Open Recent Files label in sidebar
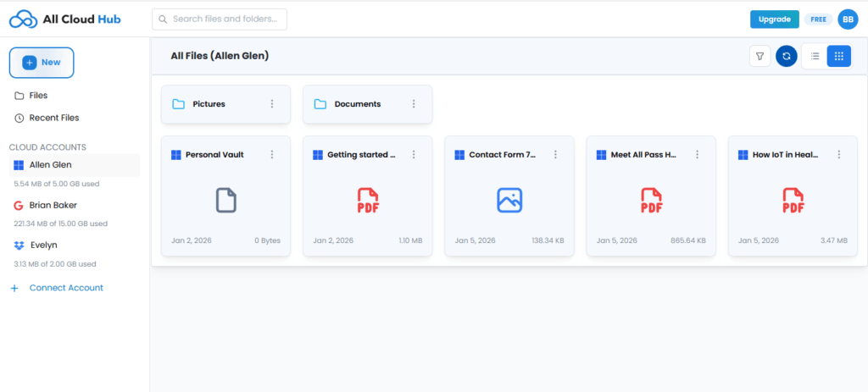The image size is (868, 392). tap(54, 118)
